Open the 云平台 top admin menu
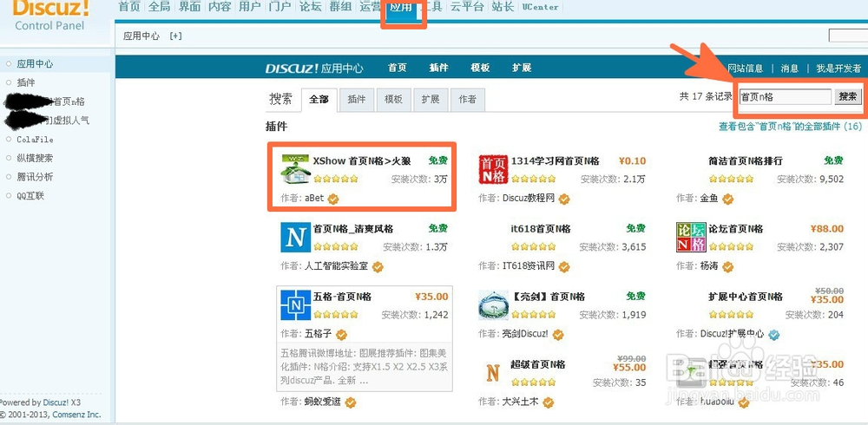Image resolution: width=868 pixels, height=425 pixels. (467, 7)
